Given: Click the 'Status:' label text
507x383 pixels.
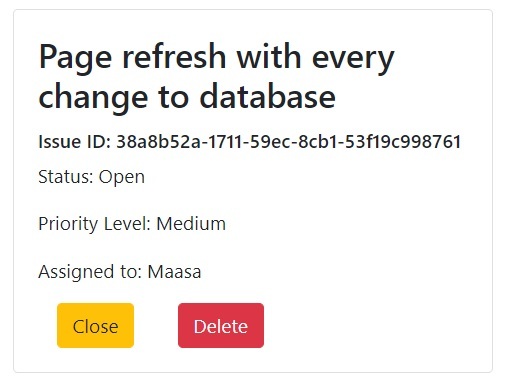Looking at the screenshot, I should click(66, 177).
